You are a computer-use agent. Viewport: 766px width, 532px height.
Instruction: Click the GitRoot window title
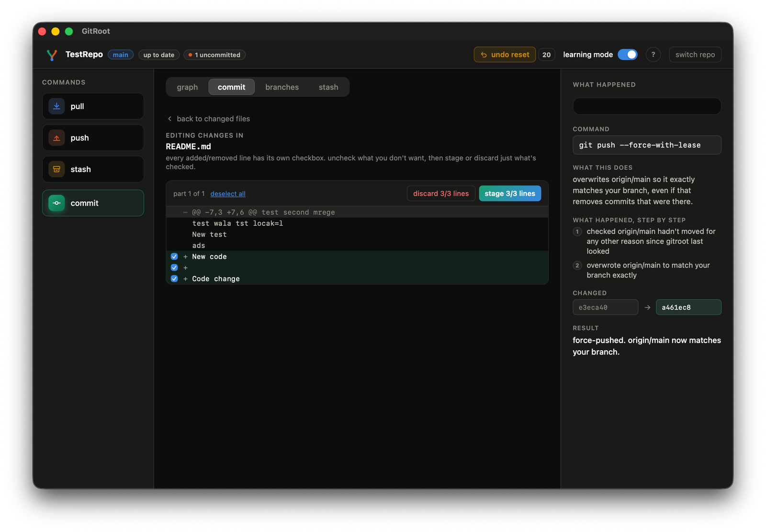click(x=96, y=31)
